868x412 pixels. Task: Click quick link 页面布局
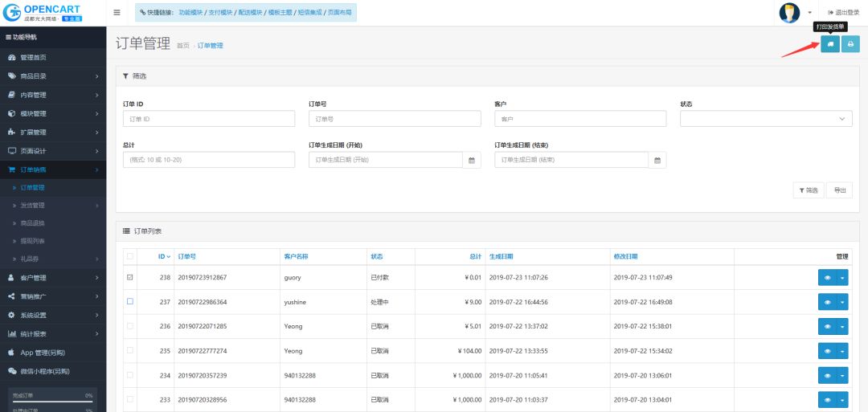coord(339,12)
